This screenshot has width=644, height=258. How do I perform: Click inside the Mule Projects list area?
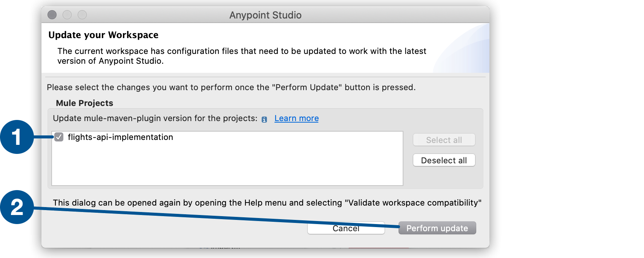pos(226,162)
